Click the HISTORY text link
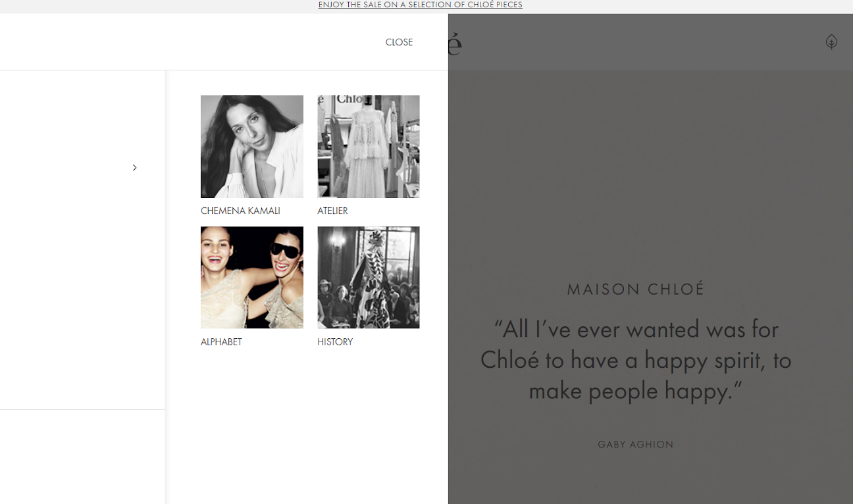The width and height of the screenshot is (853, 504). 335,342
